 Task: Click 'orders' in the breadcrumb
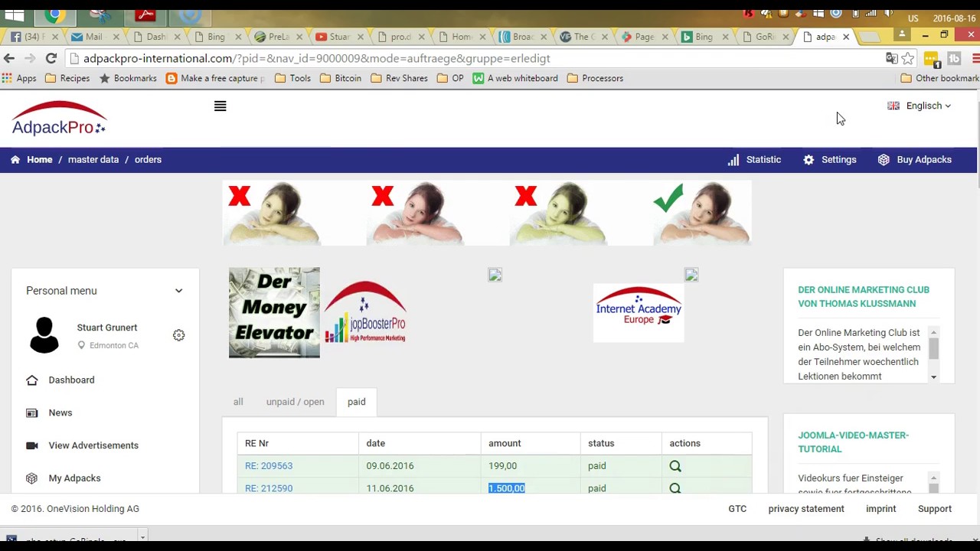[x=148, y=159]
